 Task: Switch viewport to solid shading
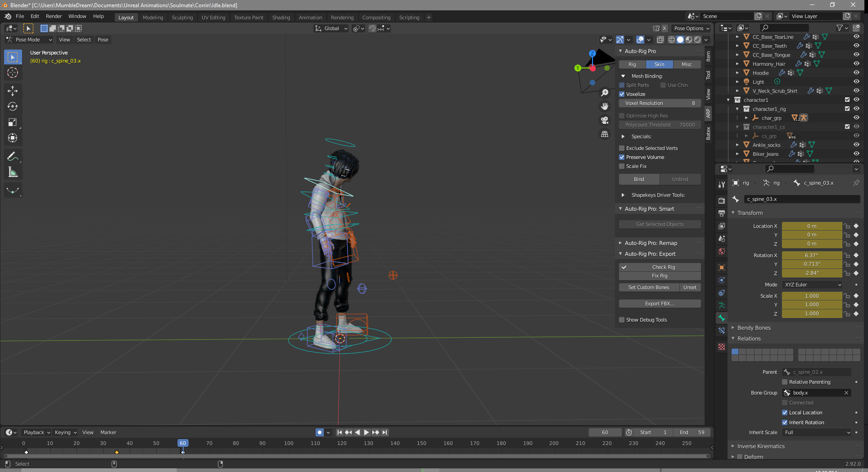[x=680, y=40]
